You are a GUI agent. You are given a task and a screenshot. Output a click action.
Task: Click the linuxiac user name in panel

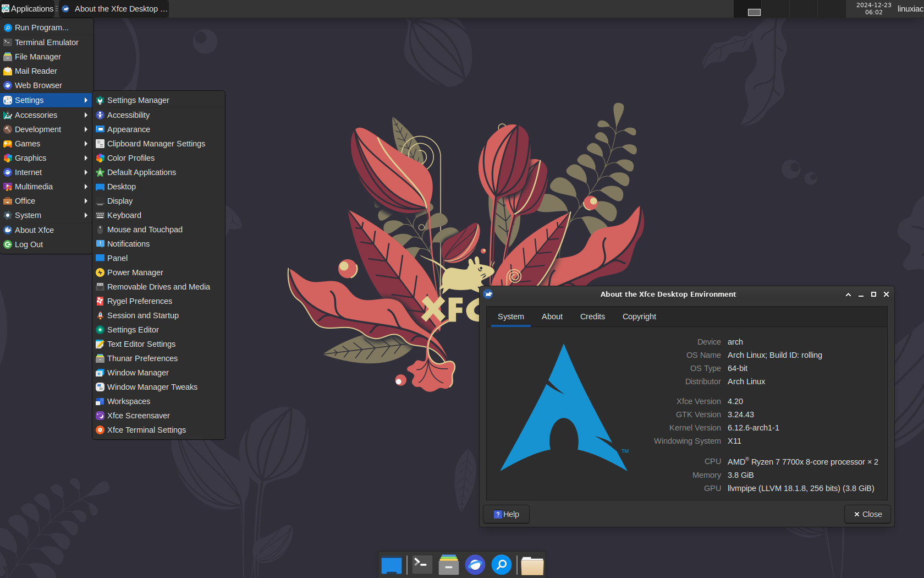pos(910,9)
